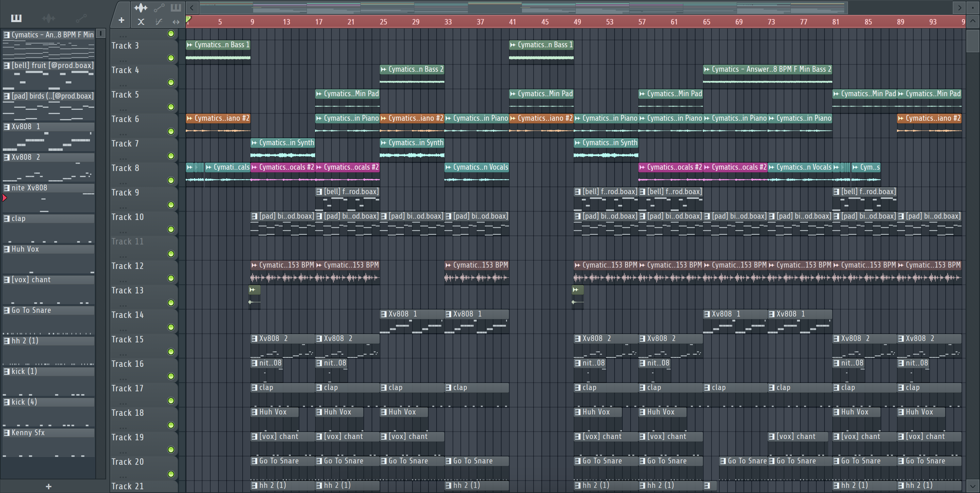Click the right arrow beside the overview bar
This screenshot has height=493, width=980.
[960, 7]
